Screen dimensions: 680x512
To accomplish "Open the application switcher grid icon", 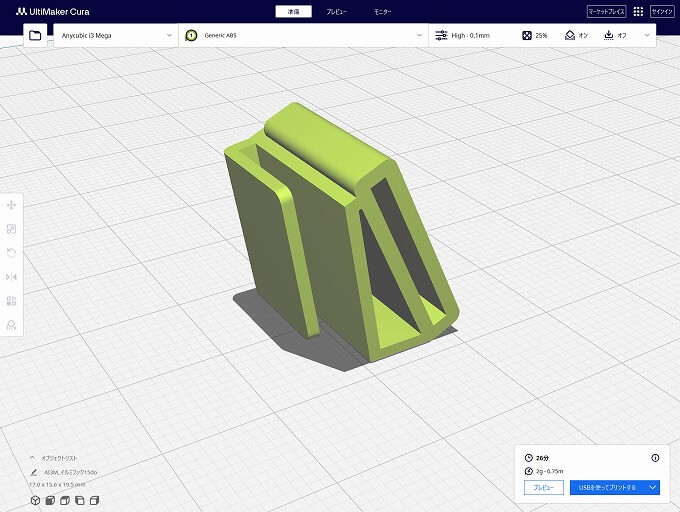I will pos(638,11).
